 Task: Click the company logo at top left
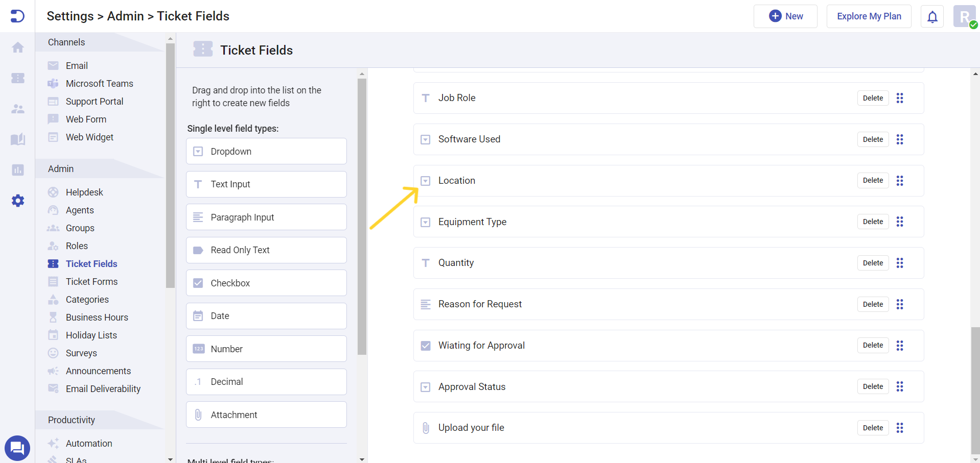[x=17, y=16]
